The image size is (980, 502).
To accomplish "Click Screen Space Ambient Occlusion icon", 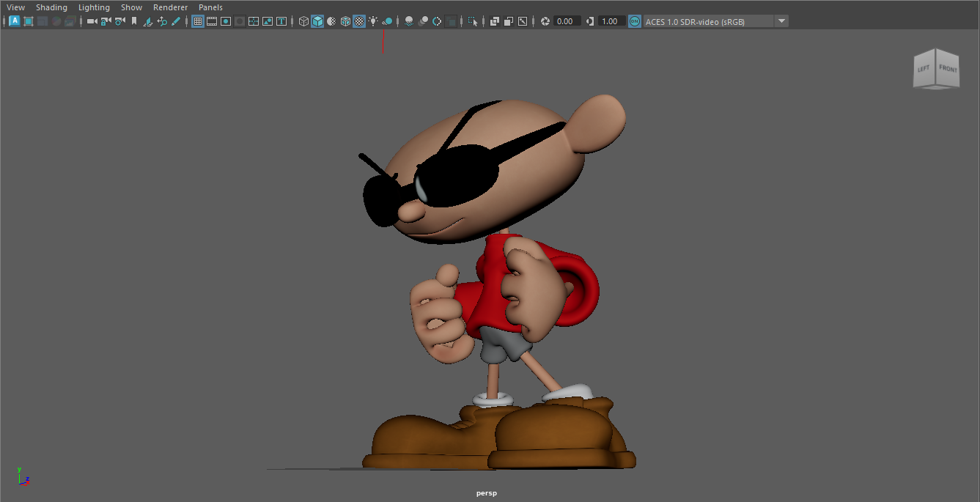I will click(408, 21).
